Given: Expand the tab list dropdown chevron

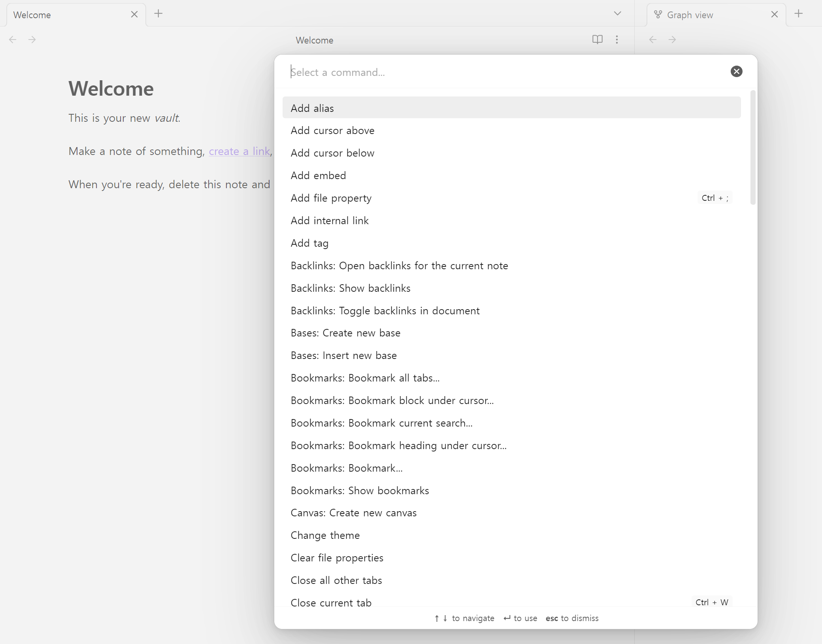Looking at the screenshot, I should pyautogui.click(x=617, y=14).
